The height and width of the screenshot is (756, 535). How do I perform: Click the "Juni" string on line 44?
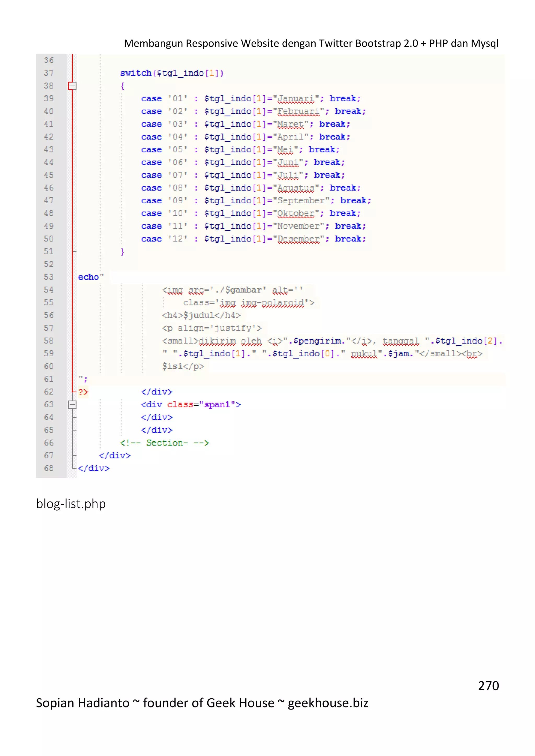pyautogui.click(x=288, y=162)
